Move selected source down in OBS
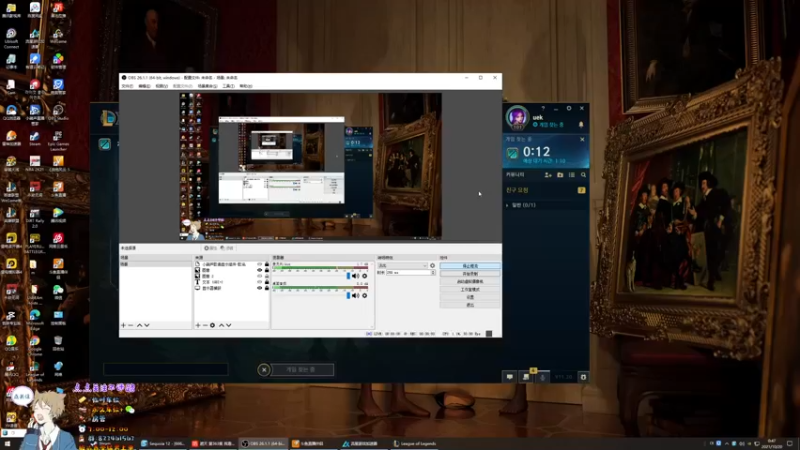800x450 pixels. point(229,325)
